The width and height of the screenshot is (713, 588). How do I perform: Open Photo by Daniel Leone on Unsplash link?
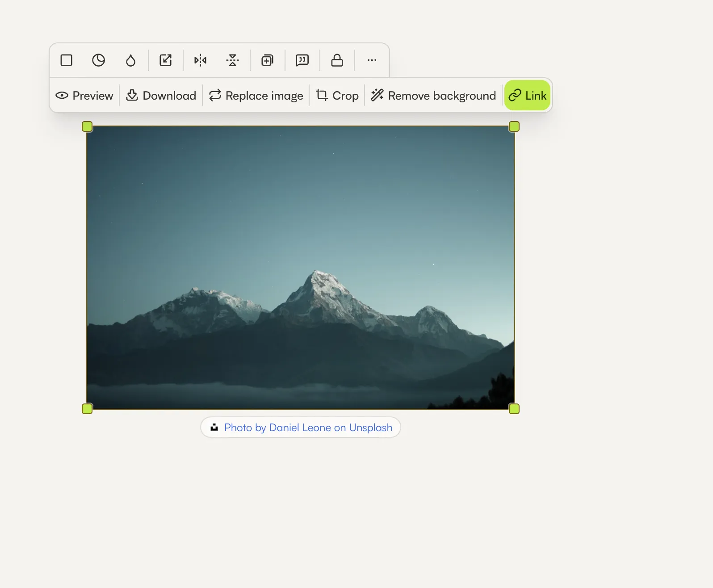(x=301, y=428)
